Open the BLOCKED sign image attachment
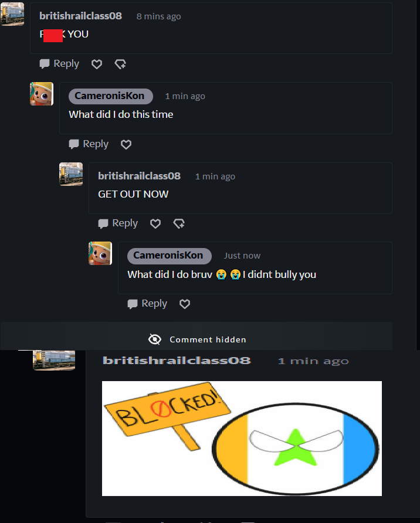The width and height of the screenshot is (420, 523). [x=242, y=439]
